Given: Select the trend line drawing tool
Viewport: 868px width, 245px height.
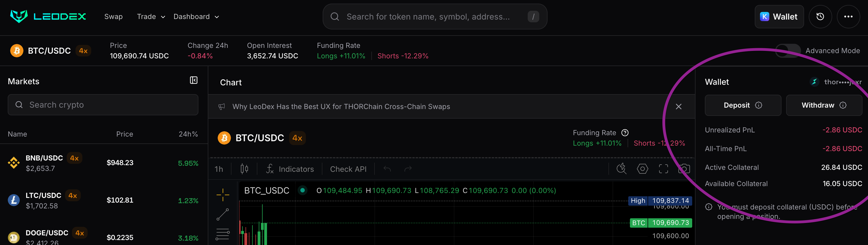Looking at the screenshot, I should coord(222,214).
